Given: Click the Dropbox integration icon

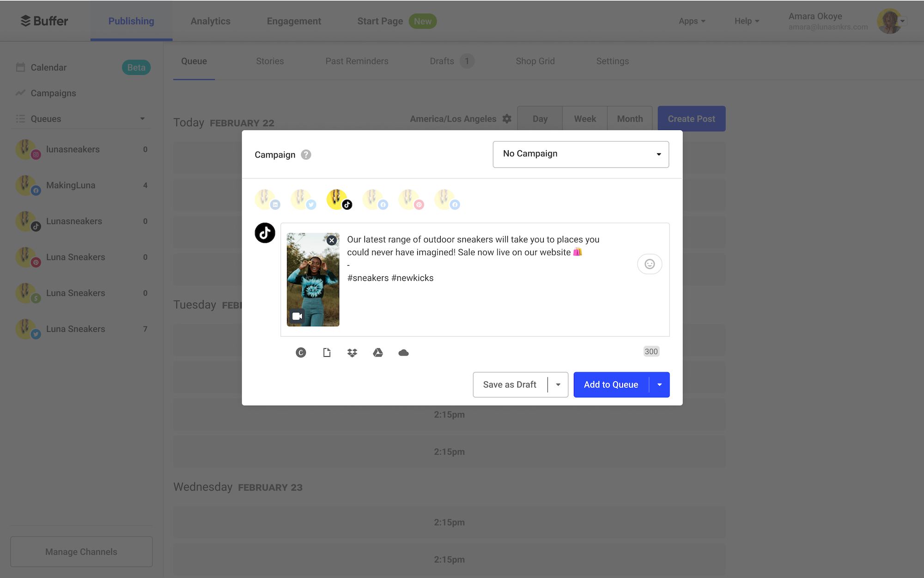Looking at the screenshot, I should click(x=352, y=352).
